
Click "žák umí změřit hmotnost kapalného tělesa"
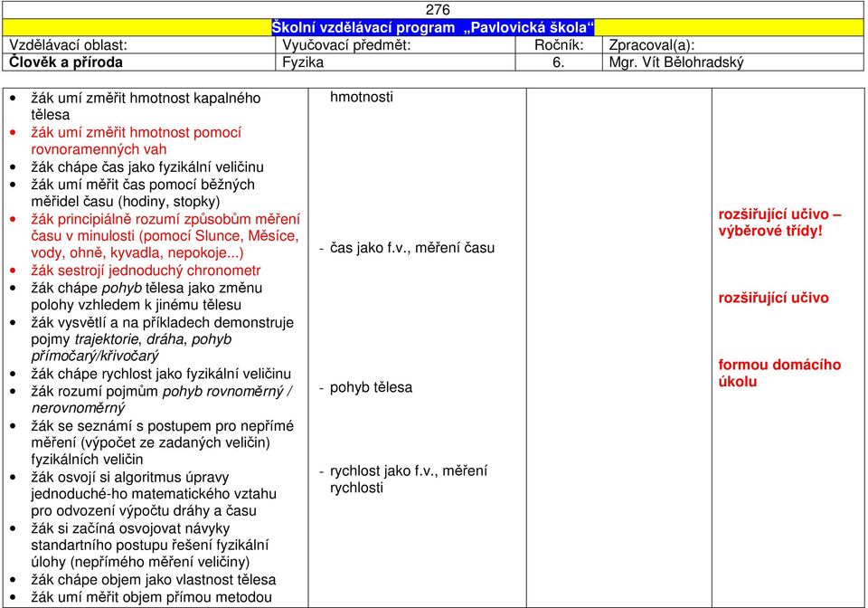[x=146, y=107]
